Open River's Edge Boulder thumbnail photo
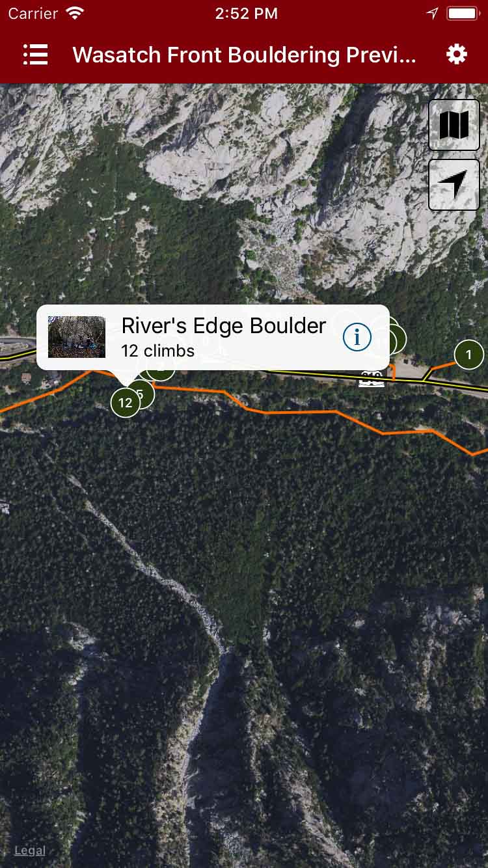 click(x=77, y=337)
